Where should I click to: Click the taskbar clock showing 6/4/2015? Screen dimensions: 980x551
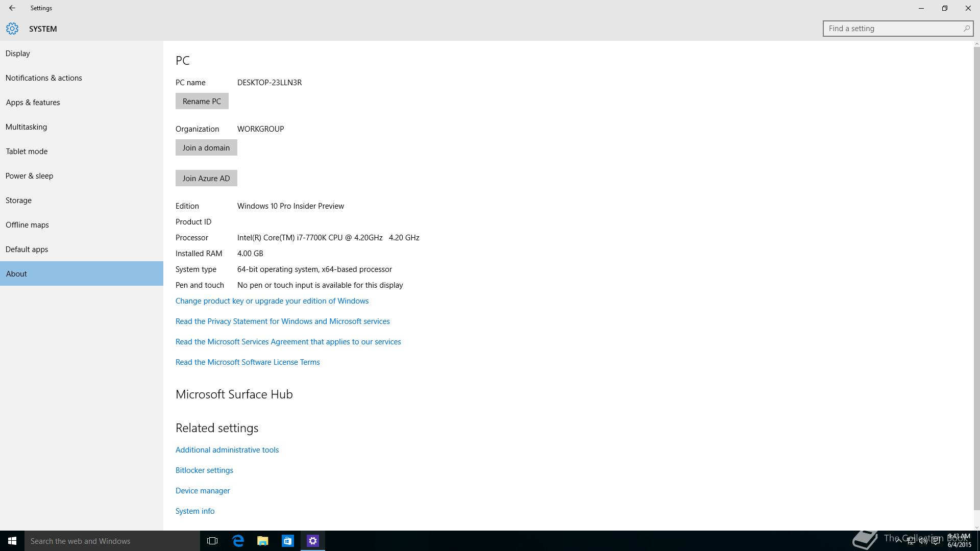coord(959,541)
